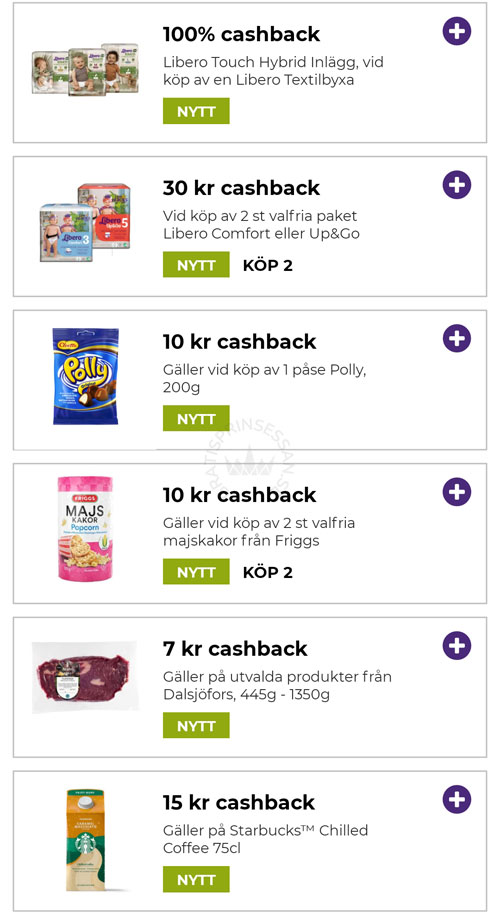Click the NYTT badge on the Libero Touch offer
This screenshot has width=500, height=917.
point(196,111)
